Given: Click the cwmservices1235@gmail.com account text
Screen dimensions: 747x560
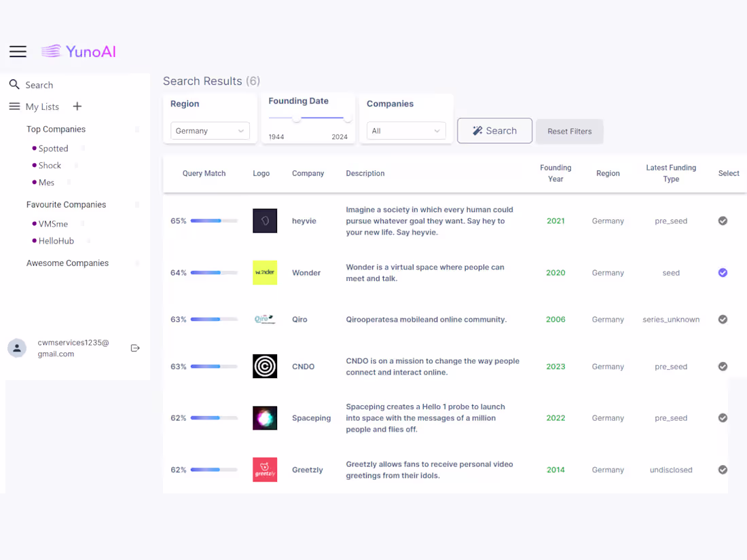Looking at the screenshot, I should coord(73,348).
